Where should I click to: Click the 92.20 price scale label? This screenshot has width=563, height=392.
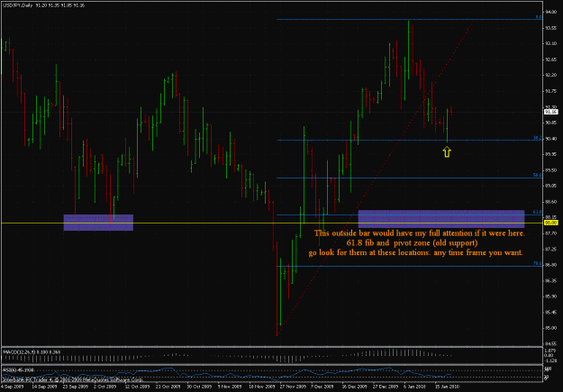(x=550, y=75)
